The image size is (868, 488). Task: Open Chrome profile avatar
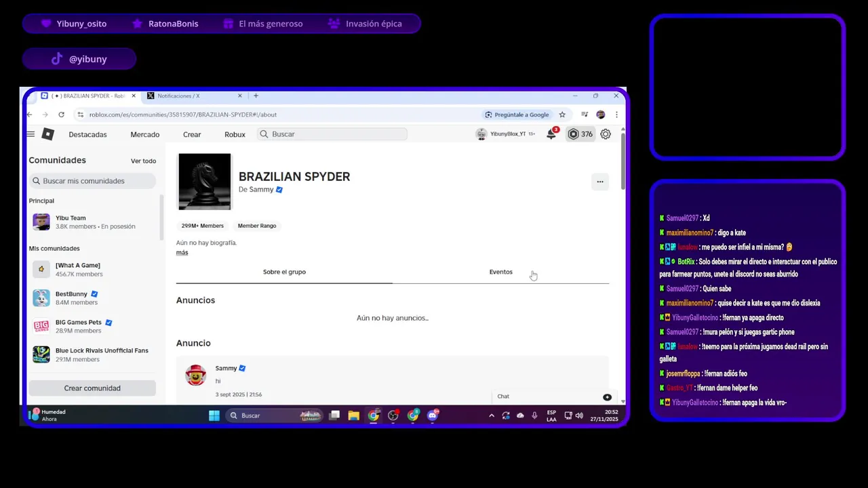pyautogui.click(x=600, y=115)
